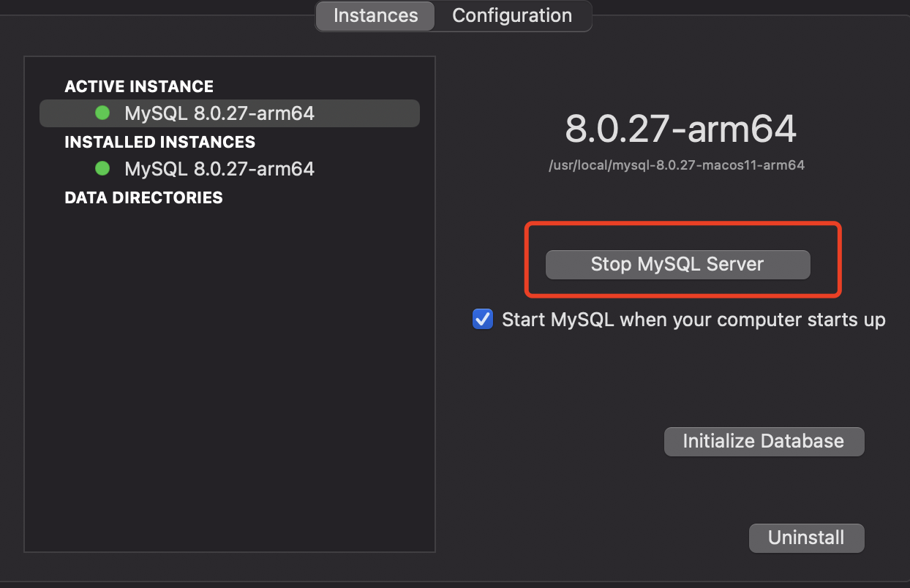Click the 'Start MySQL when your computer starts up' label
Screen dimensions: 910x588
[x=693, y=320]
